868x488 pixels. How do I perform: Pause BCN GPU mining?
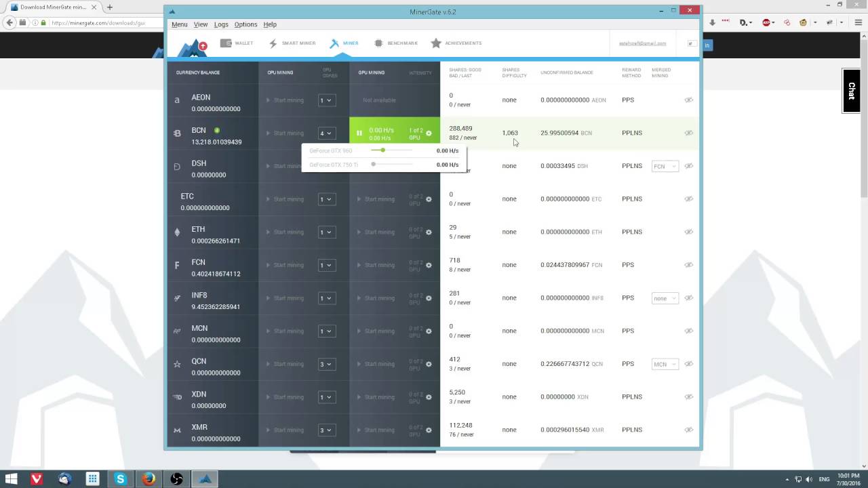coord(359,134)
